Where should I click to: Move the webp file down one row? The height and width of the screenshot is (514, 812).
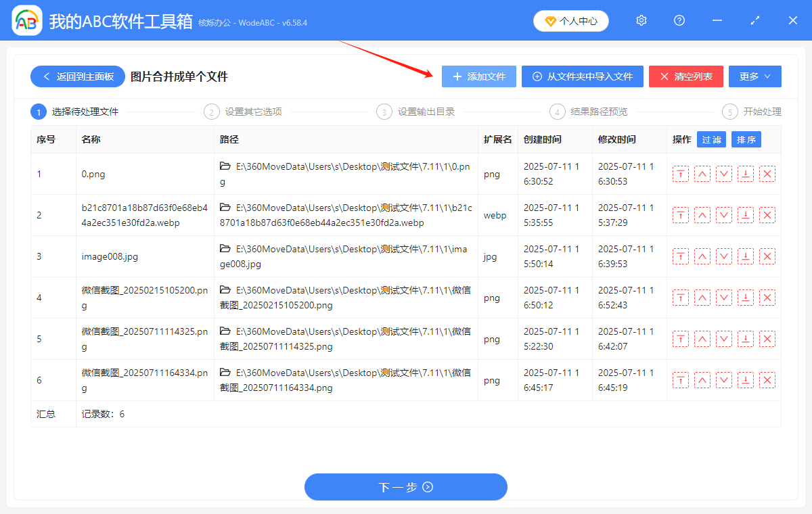(723, 215)
